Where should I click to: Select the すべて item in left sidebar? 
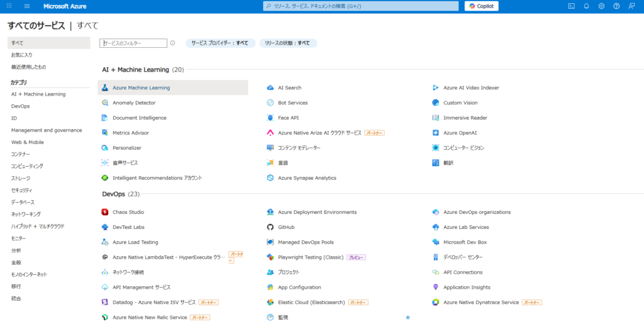pos(48,43)
